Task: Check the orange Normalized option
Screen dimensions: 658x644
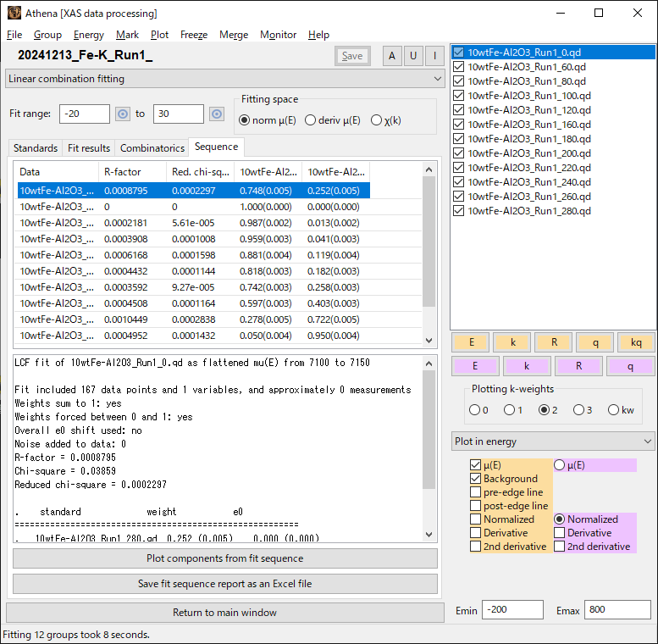Action: pos(475,519)
